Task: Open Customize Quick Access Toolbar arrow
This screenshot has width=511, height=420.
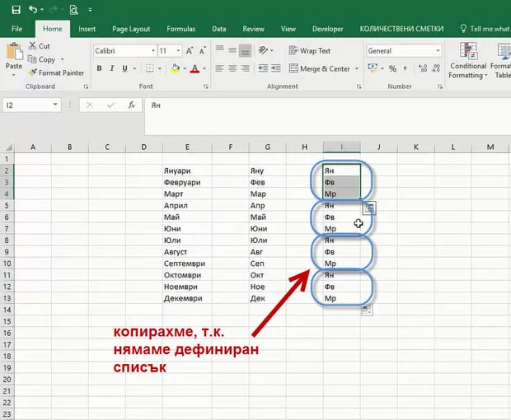Action: (90, 10)
